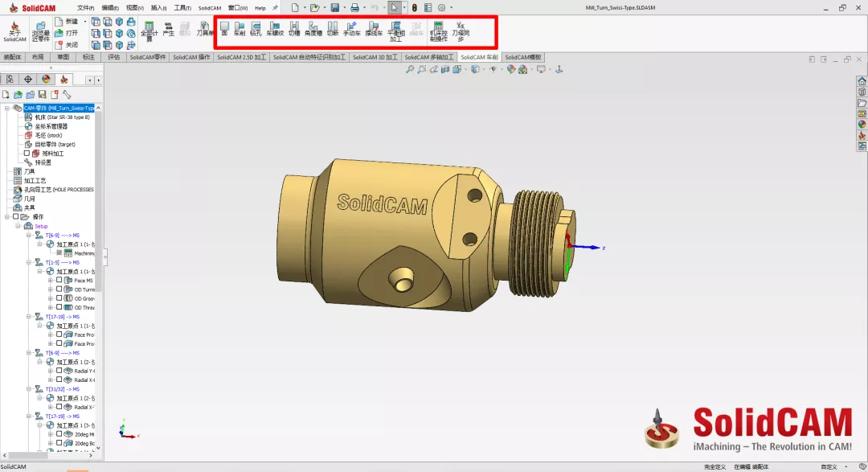Click the home icon on right task pane
This screenshot has height=472, width=868.
pyautogui.click(x=862, y=81)
